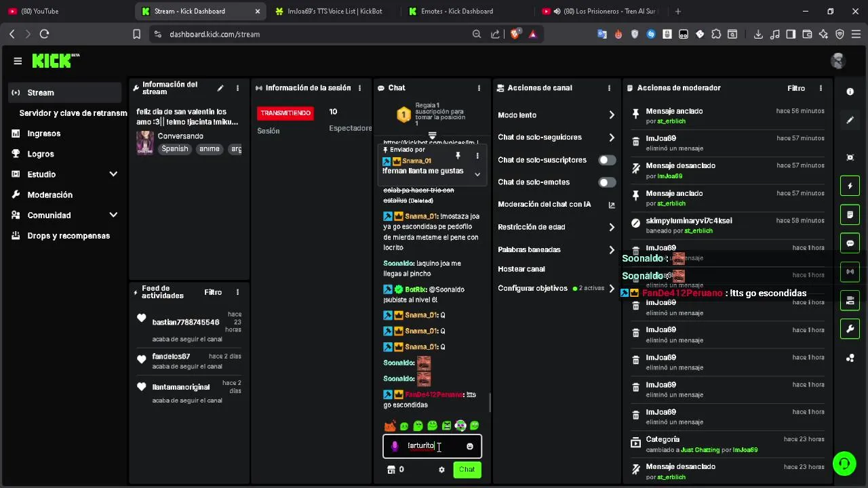Send message with green Chat button
This screenshot has height=488, width=868.
(467, 469)
